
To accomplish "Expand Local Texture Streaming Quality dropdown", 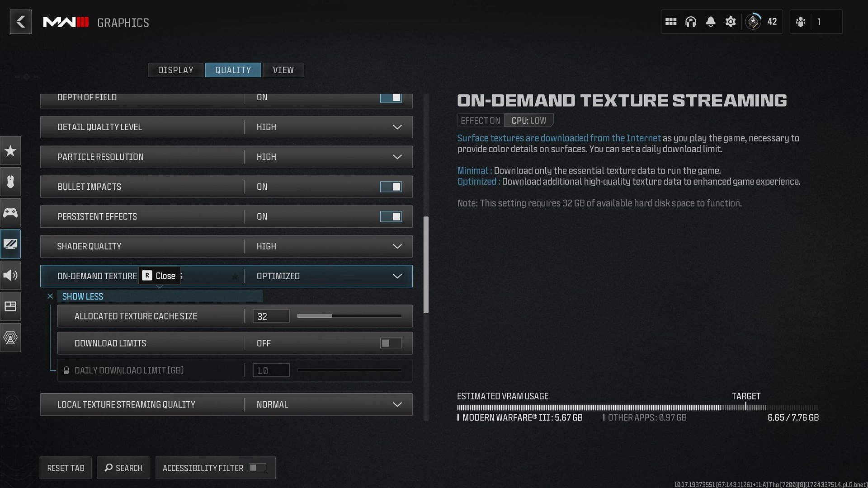I will [396, 404].
